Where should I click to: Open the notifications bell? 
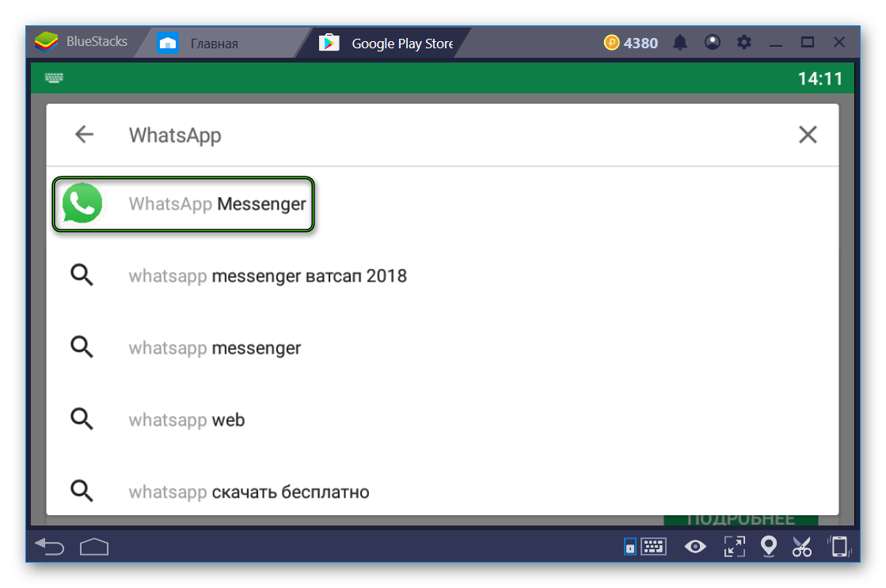coord(680,43)
